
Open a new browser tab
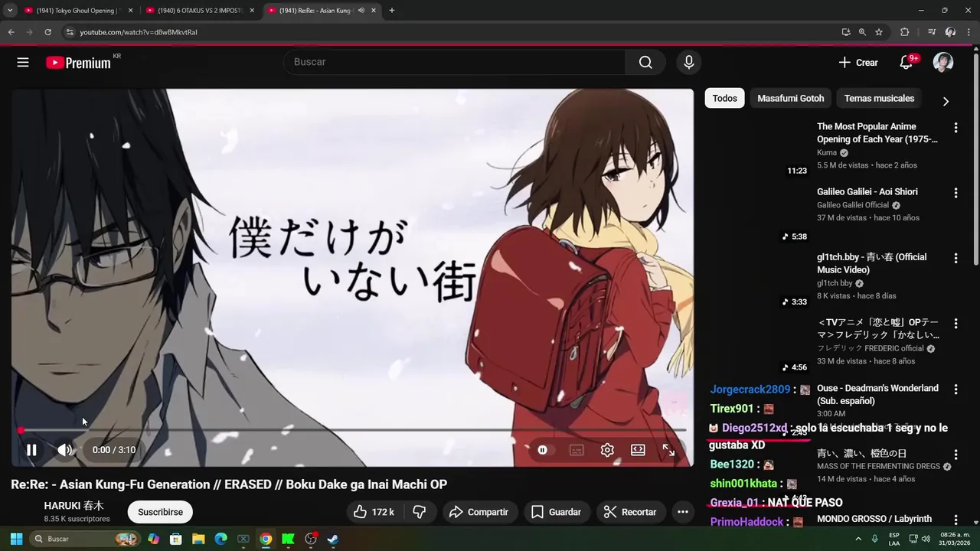tap(392, 11)
